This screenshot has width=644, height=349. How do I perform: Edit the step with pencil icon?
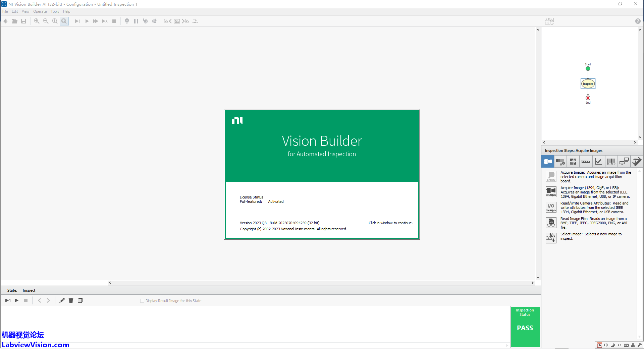(62, 300)
